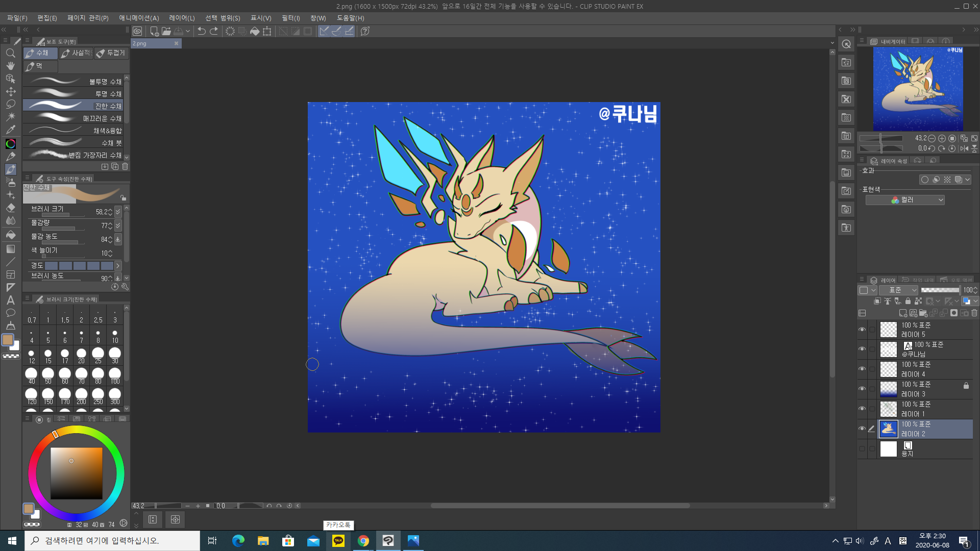Select the Eyedropper tool
This screenshot has height=551, width=980.
coord(10,130)
